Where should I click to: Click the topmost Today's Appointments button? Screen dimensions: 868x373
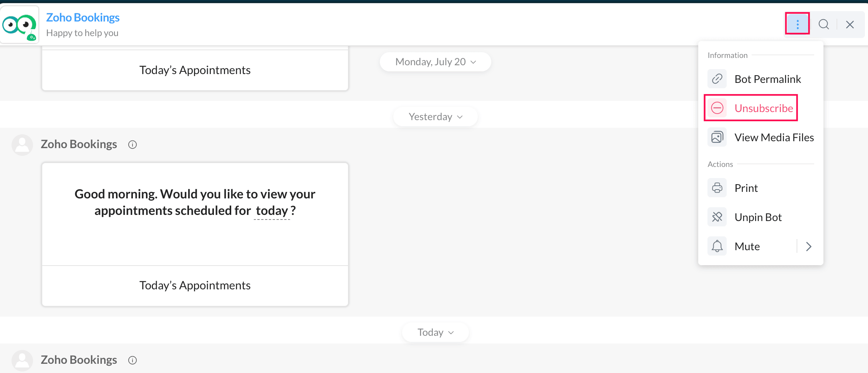coord(195,70)
